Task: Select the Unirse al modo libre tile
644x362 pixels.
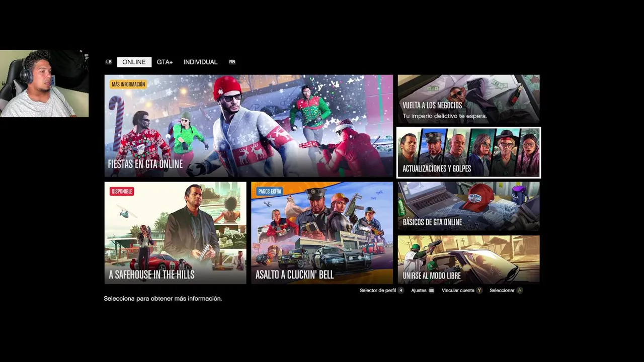Action: 468,259
